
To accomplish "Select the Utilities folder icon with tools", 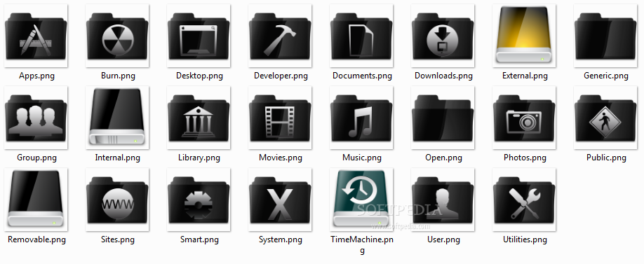I will click(523, 200).
